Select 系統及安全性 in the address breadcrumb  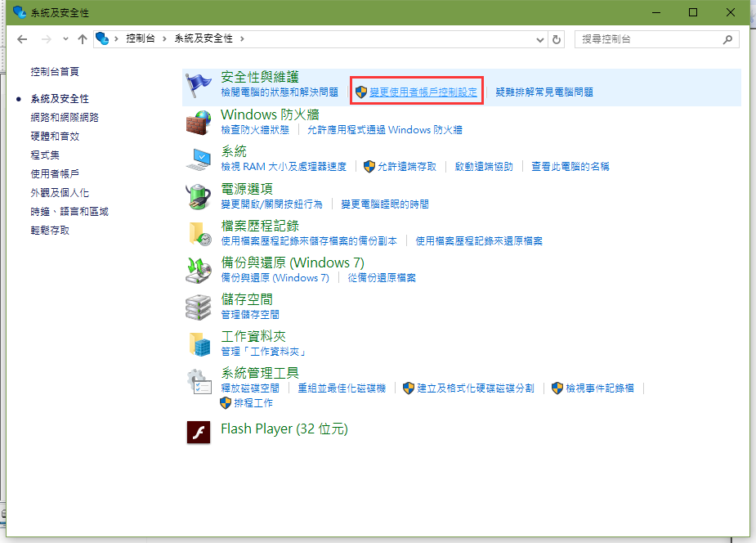coord(204,38)
